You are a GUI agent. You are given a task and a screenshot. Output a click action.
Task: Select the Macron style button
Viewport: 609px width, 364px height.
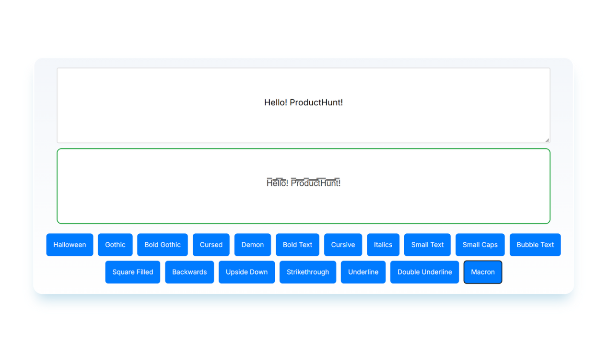[483, 272]
